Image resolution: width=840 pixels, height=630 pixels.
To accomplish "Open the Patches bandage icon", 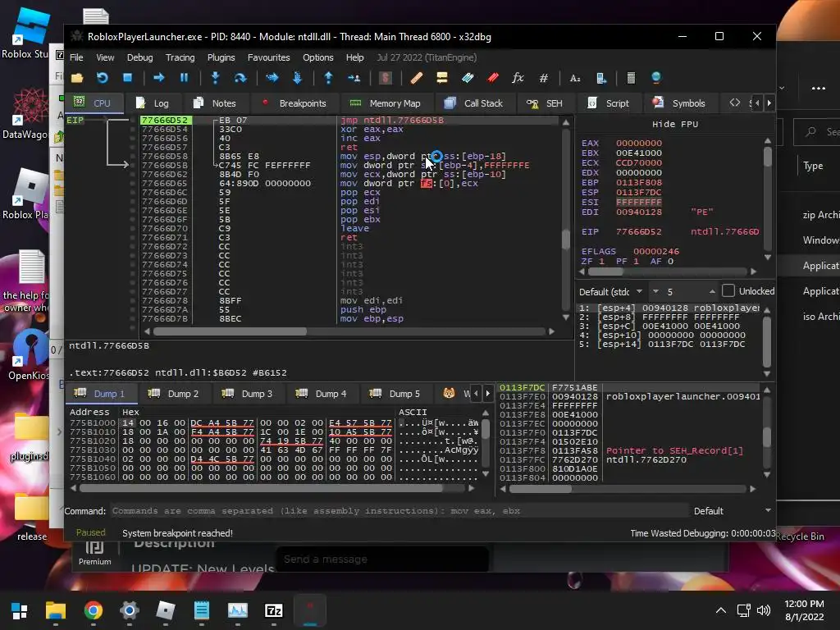I will pos(416,78).
